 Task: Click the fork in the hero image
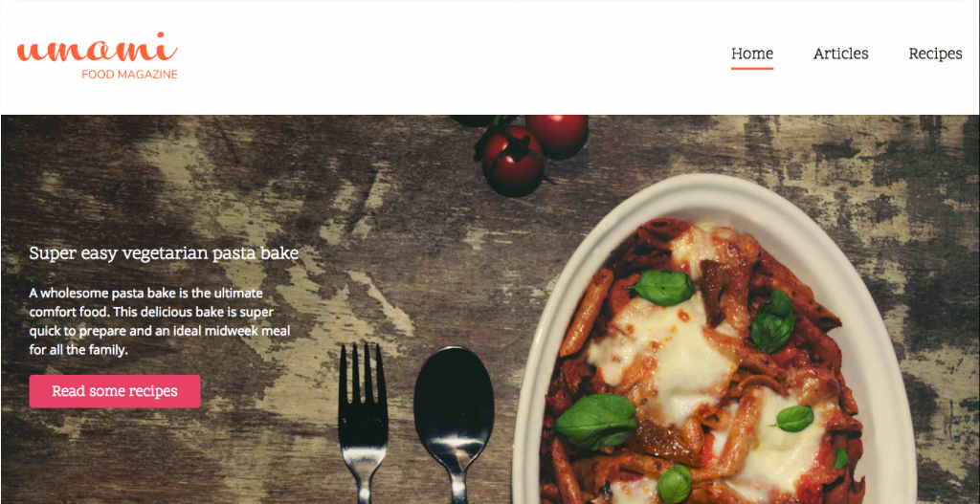(x=363, y=423)
